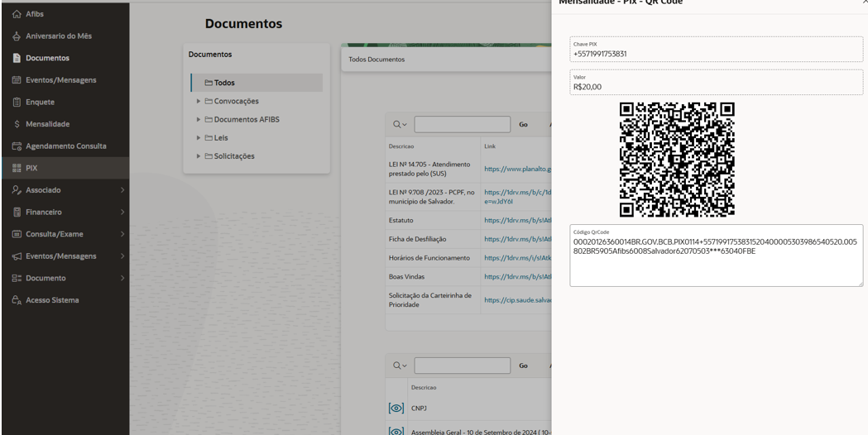Click the Descricao column header in upper report
Image resolution: width=868 pixels, height=435 pixels.
pos(401,146)
